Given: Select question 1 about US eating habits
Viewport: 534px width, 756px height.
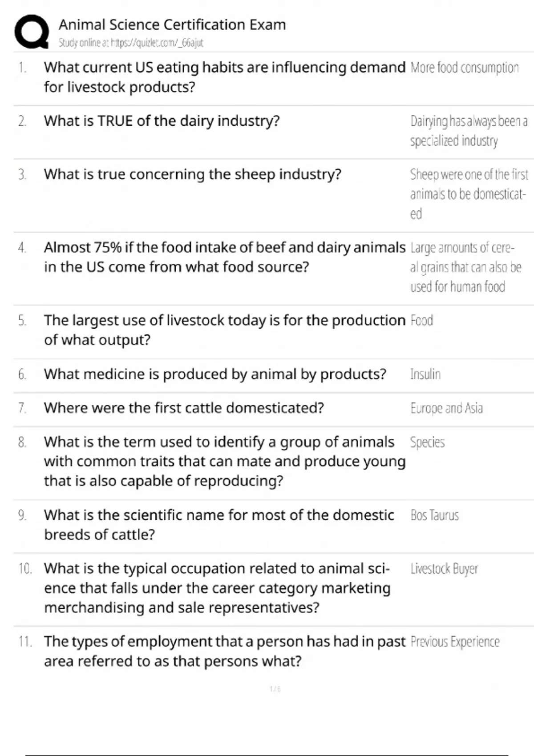Looking at the screenshot, I should point(224,77).
